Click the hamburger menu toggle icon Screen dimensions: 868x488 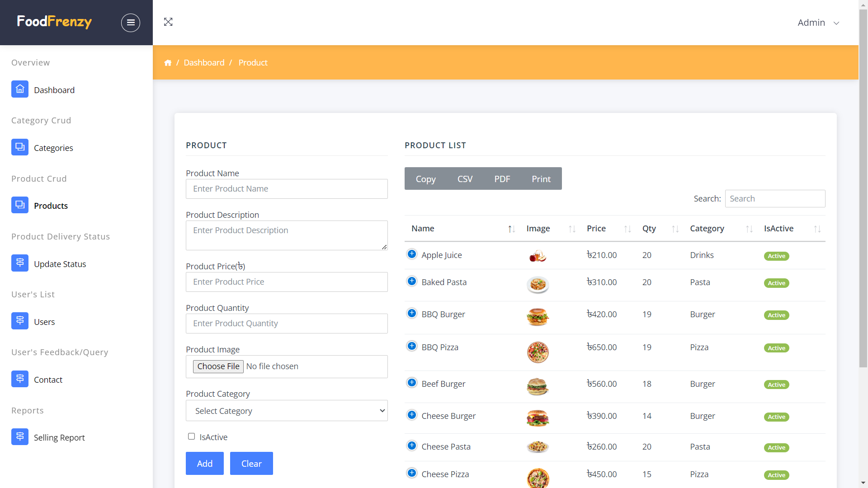tap(131, 22)
